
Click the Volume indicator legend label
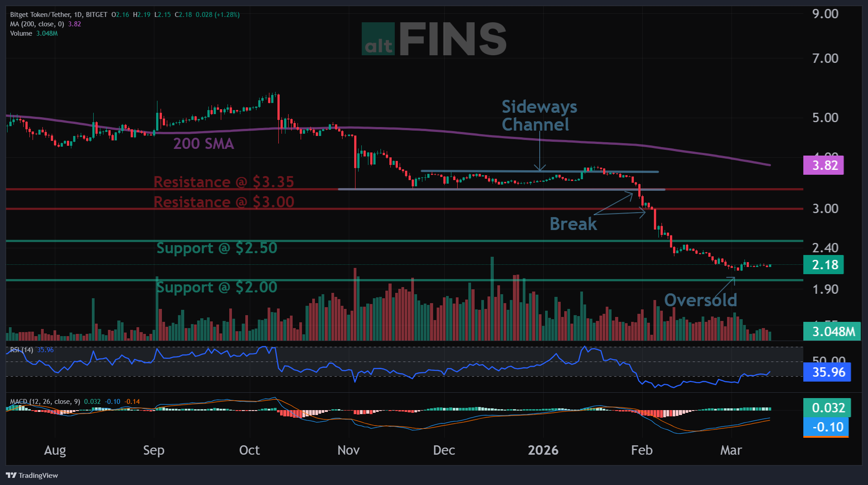pyautogui.click(x=21, y=33)
